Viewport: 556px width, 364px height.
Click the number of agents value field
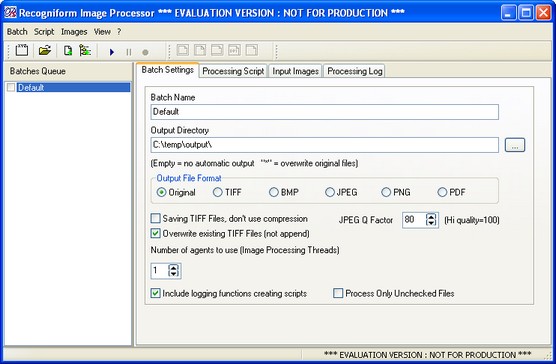click(x=159, y=270)
